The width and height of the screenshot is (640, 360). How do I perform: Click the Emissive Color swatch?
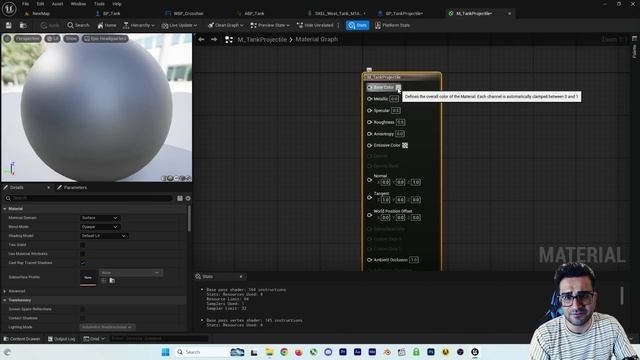[x=405, y=145]
